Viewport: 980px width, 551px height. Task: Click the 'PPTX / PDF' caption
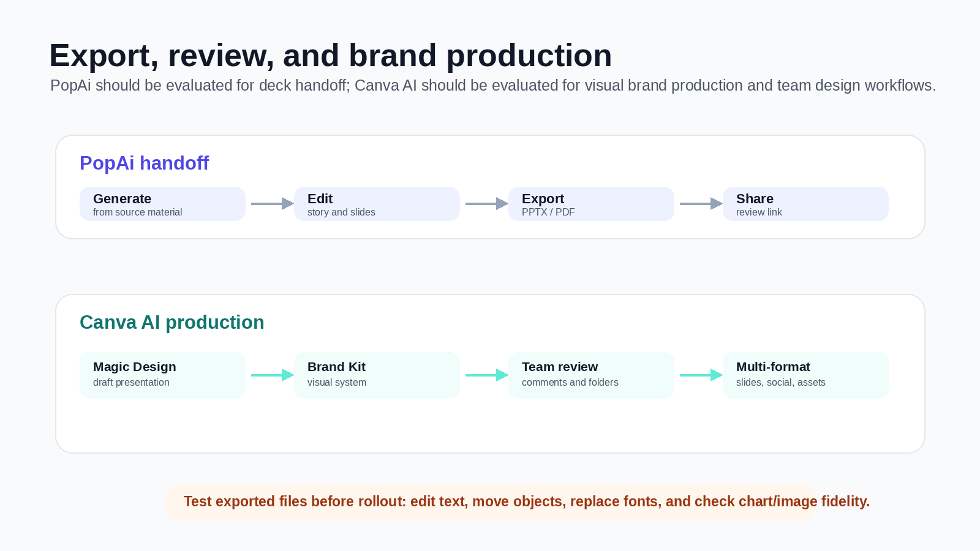pos(548,212)
